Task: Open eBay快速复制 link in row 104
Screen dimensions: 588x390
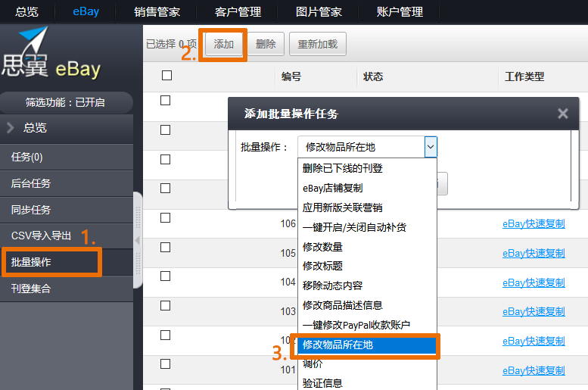Action: 534,282
